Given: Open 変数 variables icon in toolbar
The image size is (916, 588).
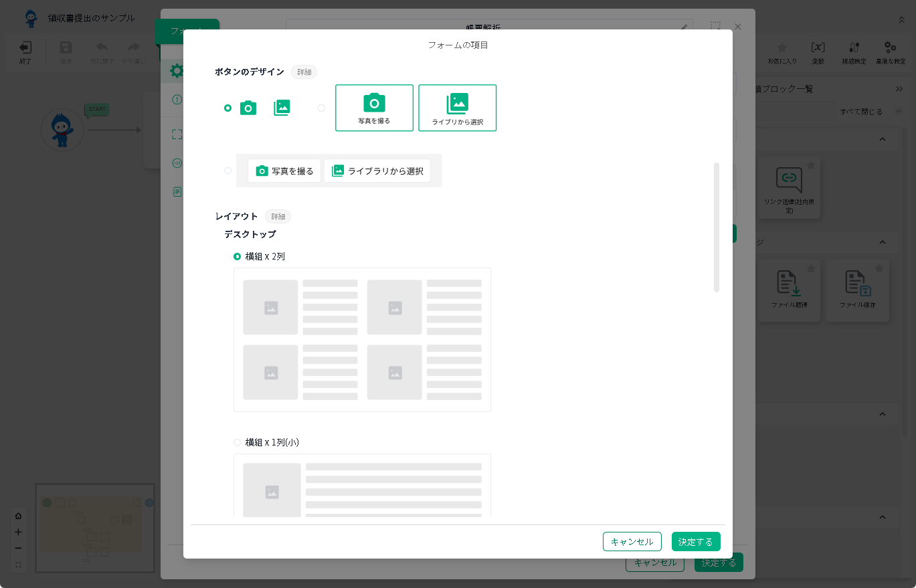Looking at the screenshot, I should pyautogui.click(x=818, y=52).
